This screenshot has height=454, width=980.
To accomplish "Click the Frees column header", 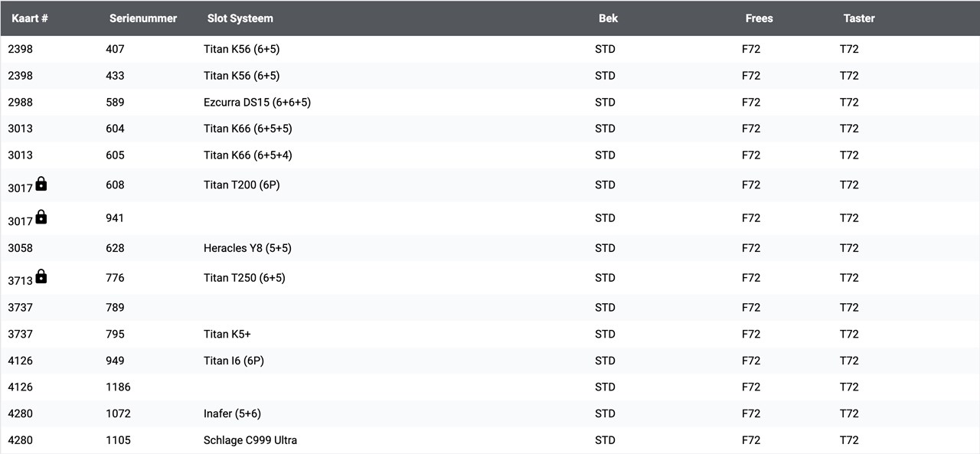I will click(x=759, y=18).
